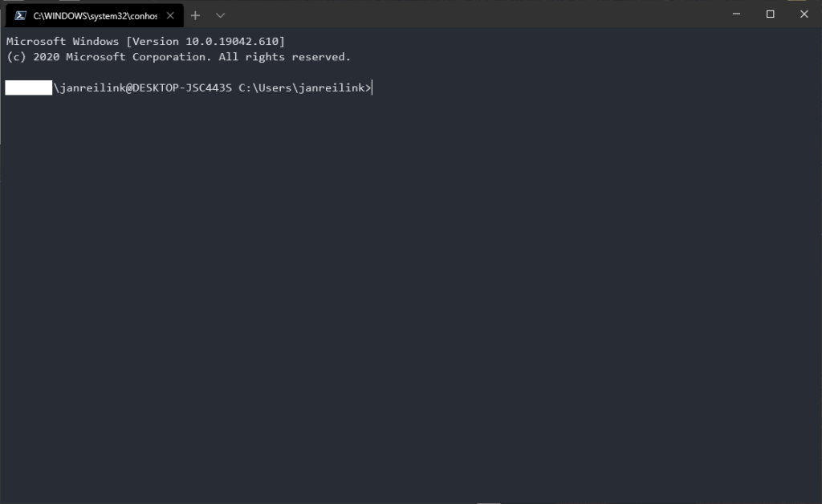Click the blinking cursor at the prompt
The width and height of the screenshot is (822, 504).
click(370, 87)
